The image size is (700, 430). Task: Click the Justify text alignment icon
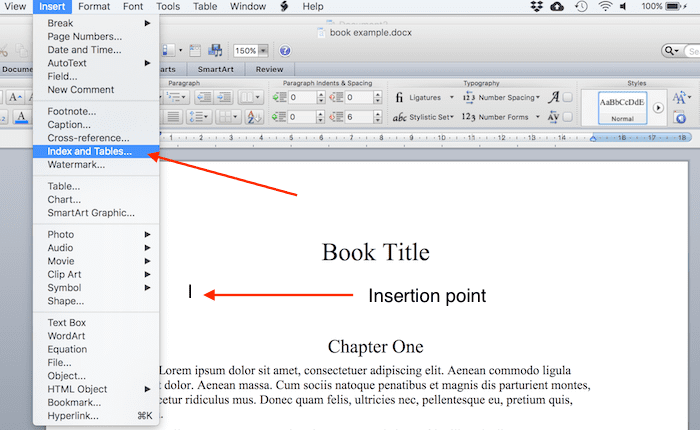point(173,117)
